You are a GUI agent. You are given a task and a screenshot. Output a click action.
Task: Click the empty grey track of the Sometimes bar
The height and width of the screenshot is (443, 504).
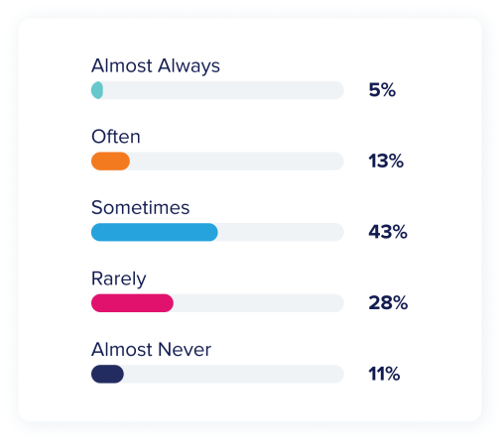281,232
